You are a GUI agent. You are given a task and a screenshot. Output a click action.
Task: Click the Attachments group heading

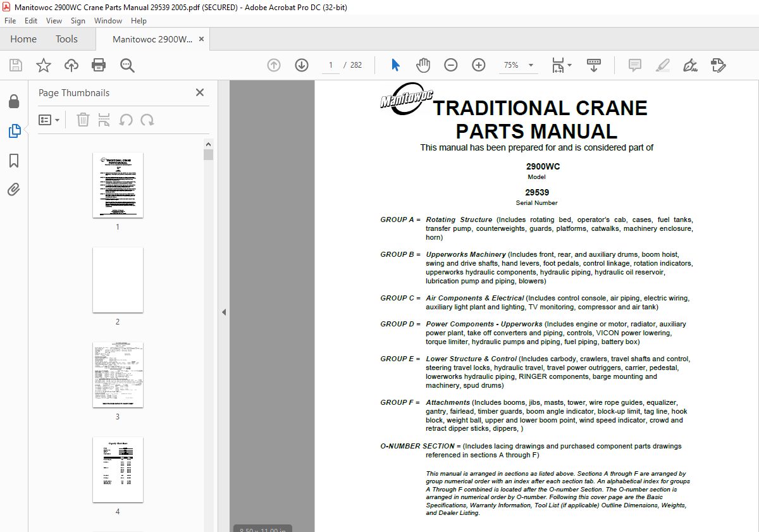point(448,402)
